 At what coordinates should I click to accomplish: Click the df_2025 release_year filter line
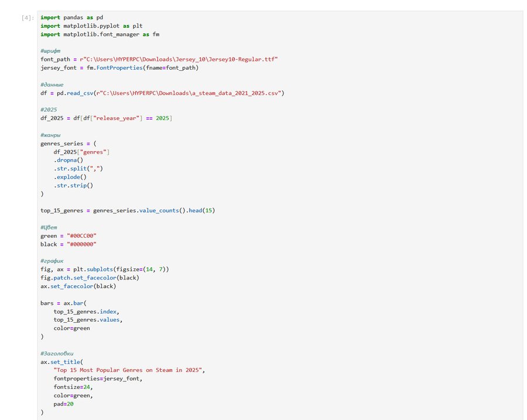tap(106, 118)
